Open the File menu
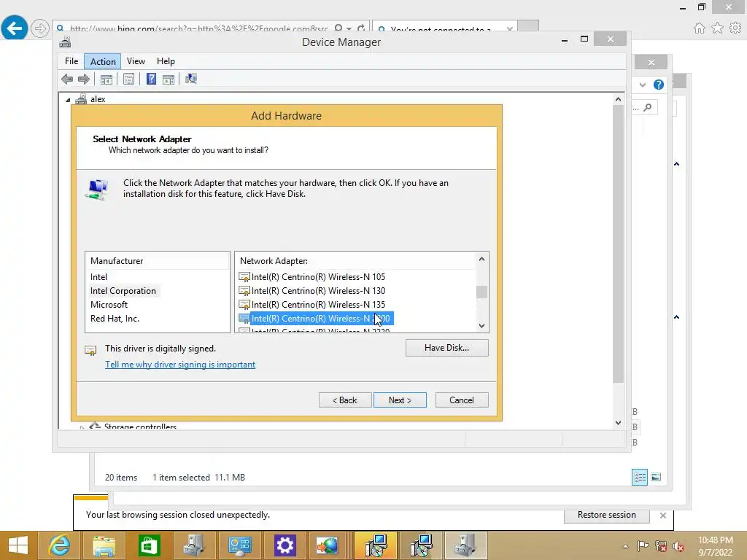This screenshot has width=747, height=560. click(71, 61)
